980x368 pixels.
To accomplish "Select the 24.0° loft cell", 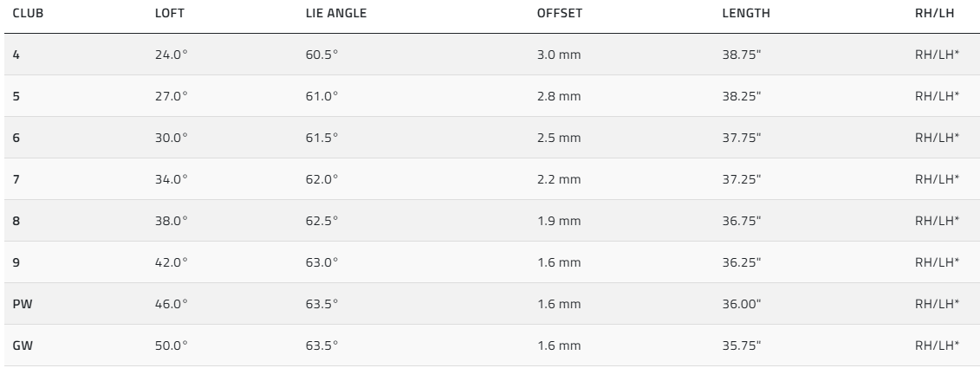I will [171, 55].
